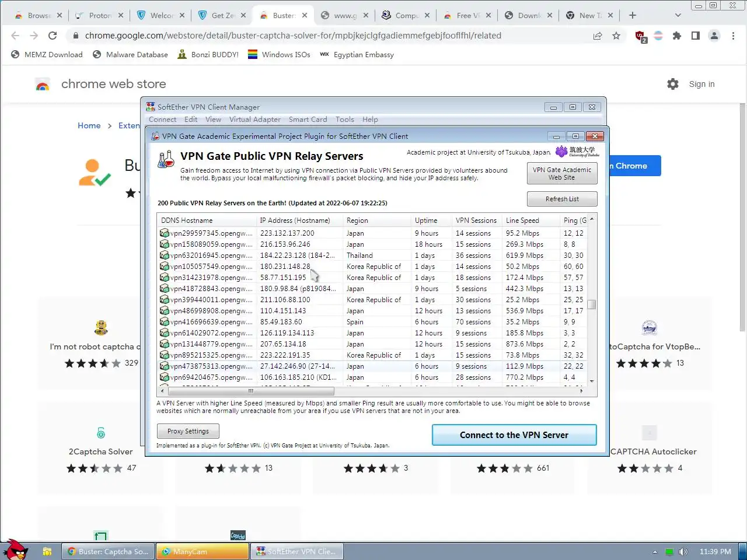Click the VPN Gate flask icon
This screenshot has height=560, width=747.
coord(166,159)
